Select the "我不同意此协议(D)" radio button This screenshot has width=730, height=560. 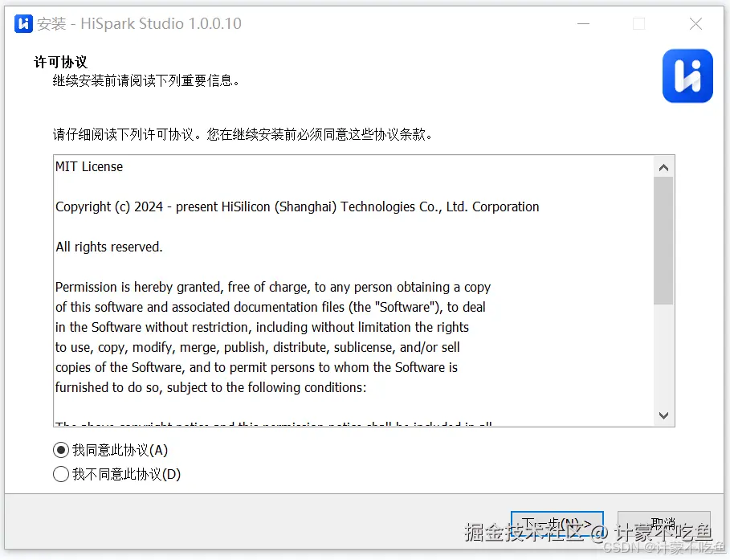(61, 474)
